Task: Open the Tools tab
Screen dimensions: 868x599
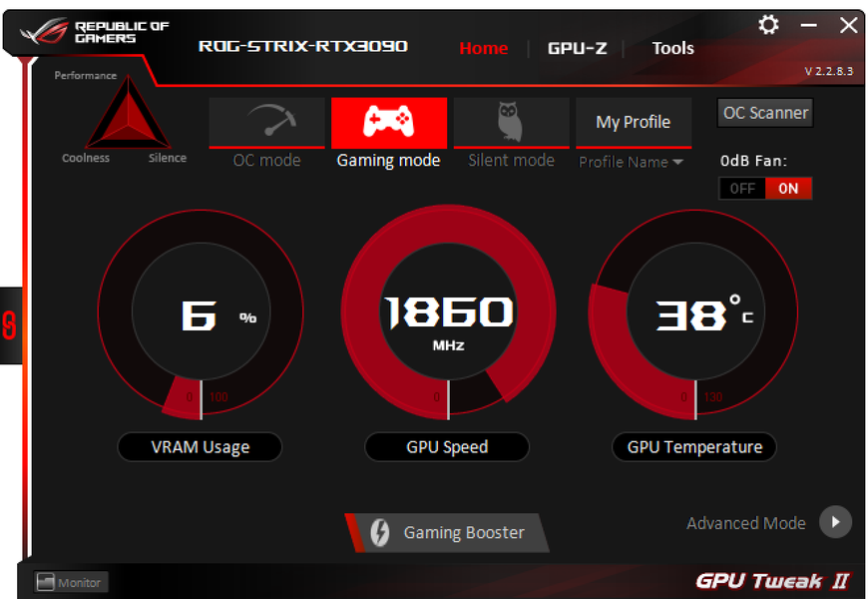Action: [672, 48]
